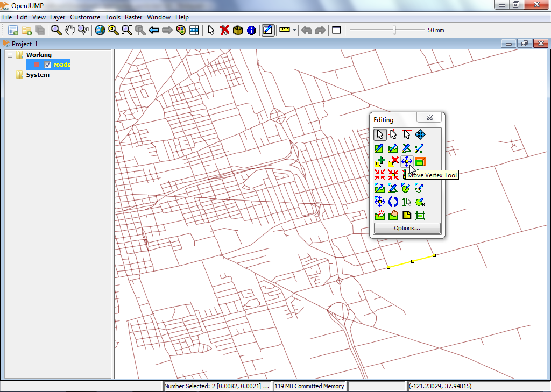Click the roads layer red color swatch

[x=37, y=65]
